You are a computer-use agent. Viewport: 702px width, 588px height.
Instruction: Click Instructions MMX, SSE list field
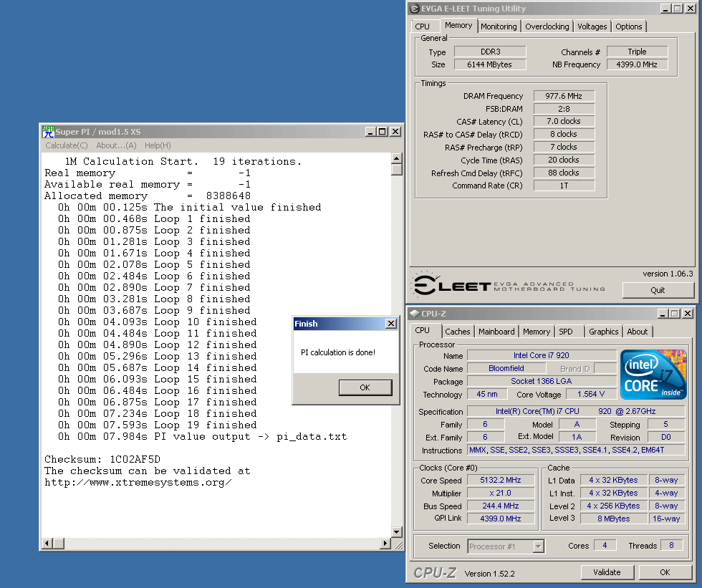point(576,450)
